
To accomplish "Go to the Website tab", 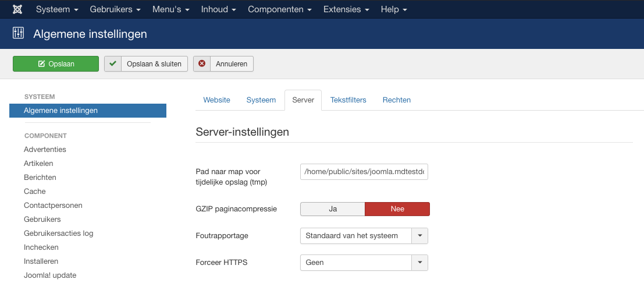I will pos(216,100).
